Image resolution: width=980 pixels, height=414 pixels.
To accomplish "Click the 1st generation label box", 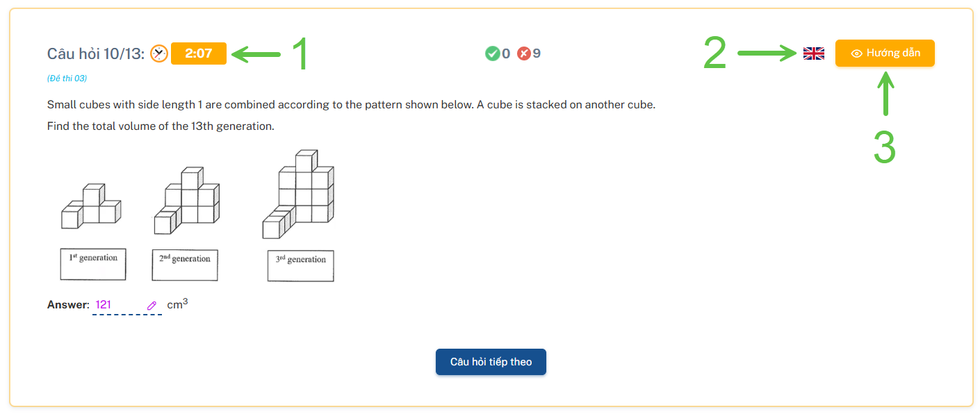I will tap(93, 264).
